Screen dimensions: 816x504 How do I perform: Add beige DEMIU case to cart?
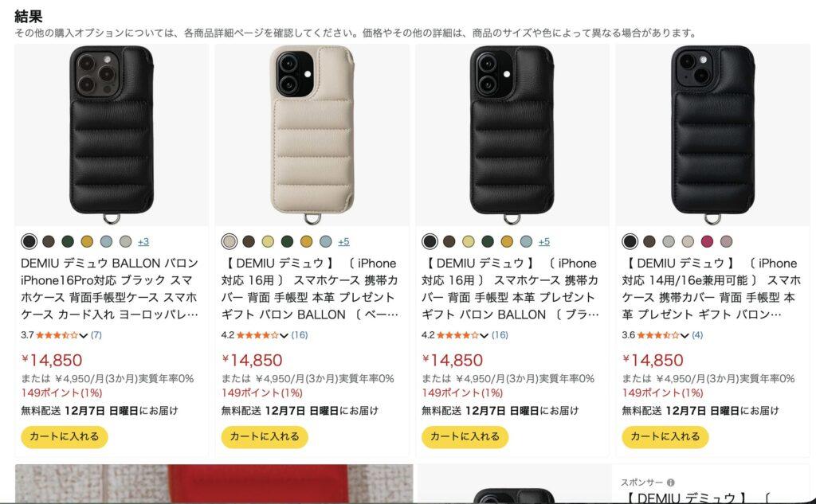pyautogui.click(x=265, y=437)
